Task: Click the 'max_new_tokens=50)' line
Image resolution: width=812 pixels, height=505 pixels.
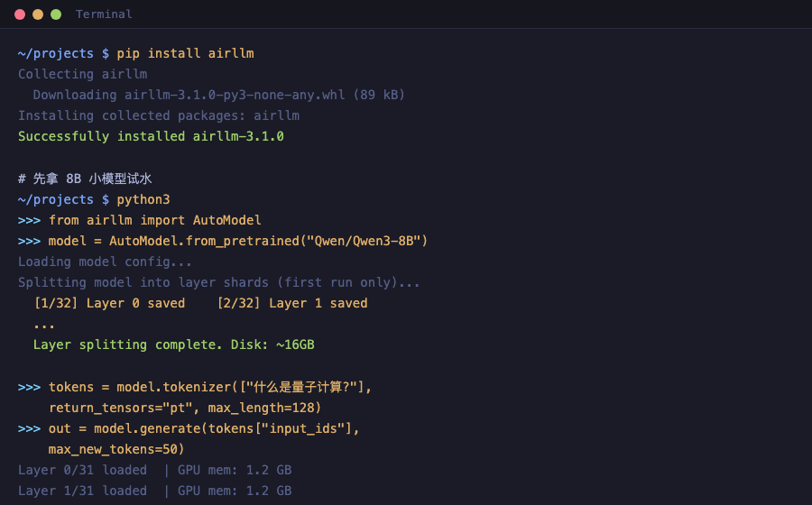Action: 116,449
